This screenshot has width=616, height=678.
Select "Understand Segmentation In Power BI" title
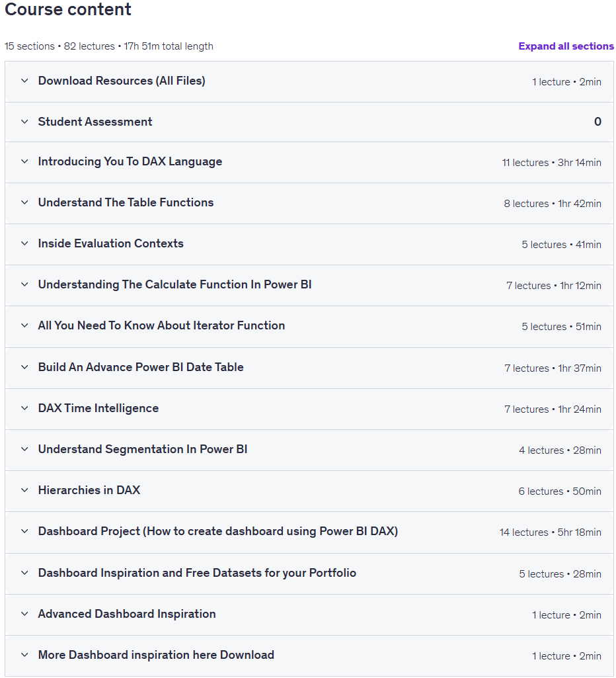[143, 449]
